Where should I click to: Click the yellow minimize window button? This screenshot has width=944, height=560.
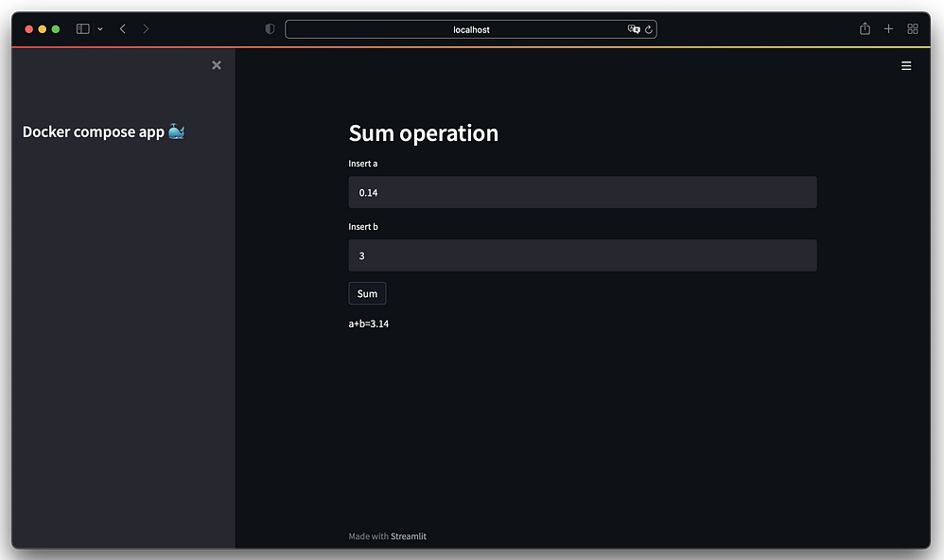43,29
